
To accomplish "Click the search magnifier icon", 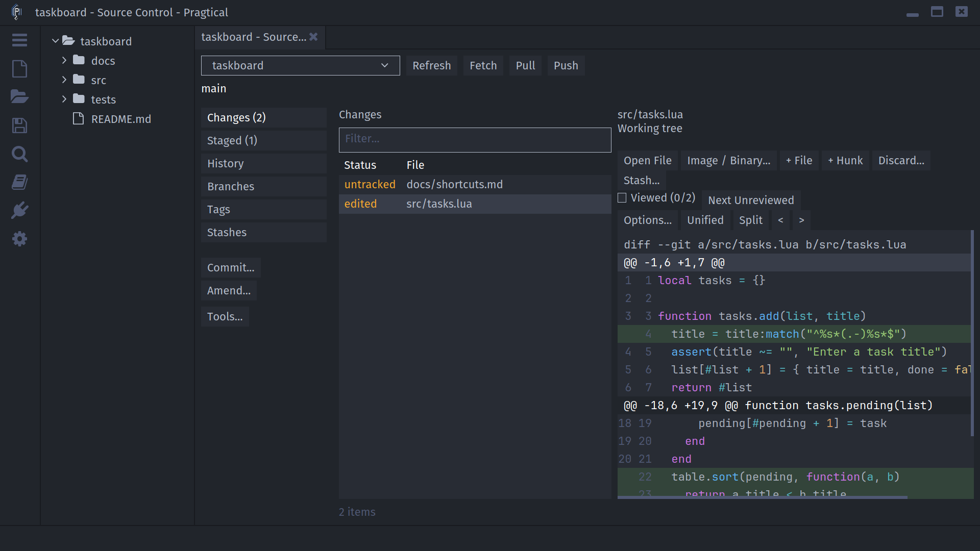I will 19,154.
